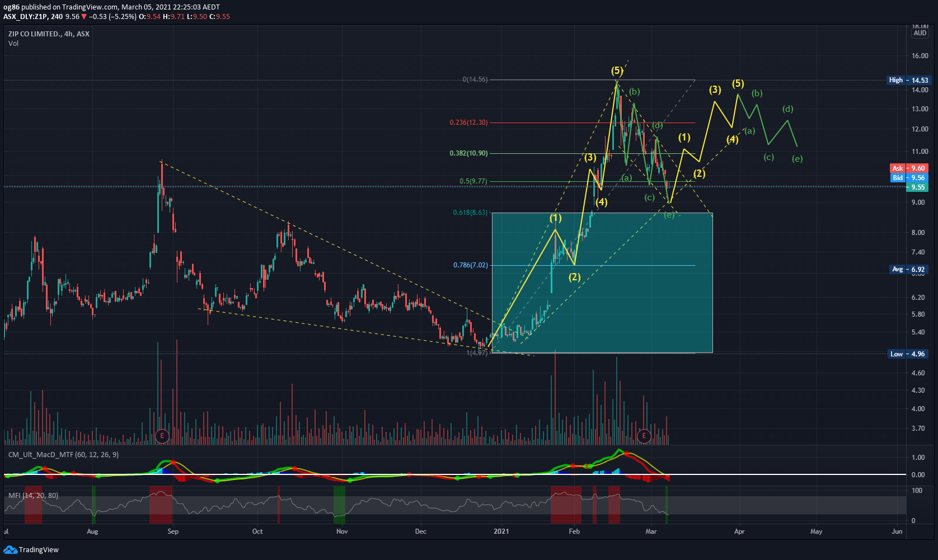This screenshot has height=560, width=938.
Task: Click the 7.40 price scale value
Action: (x=918, y=252)
